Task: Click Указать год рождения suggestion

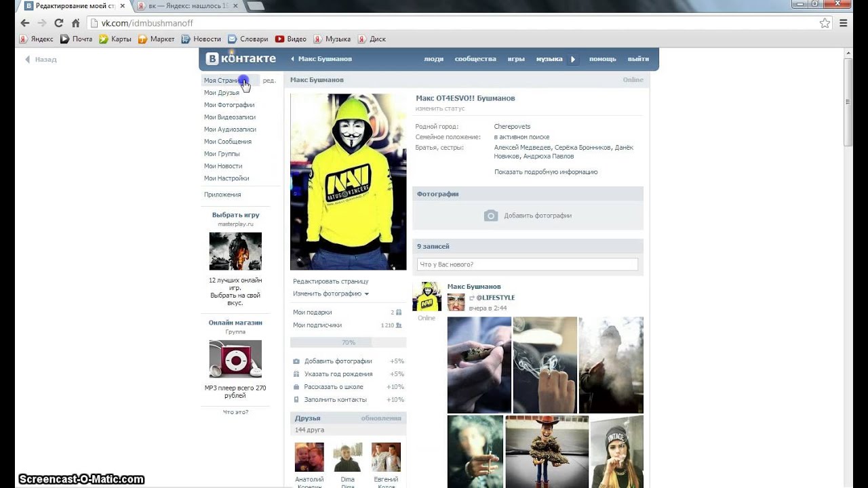Action: tap(338, 374)
